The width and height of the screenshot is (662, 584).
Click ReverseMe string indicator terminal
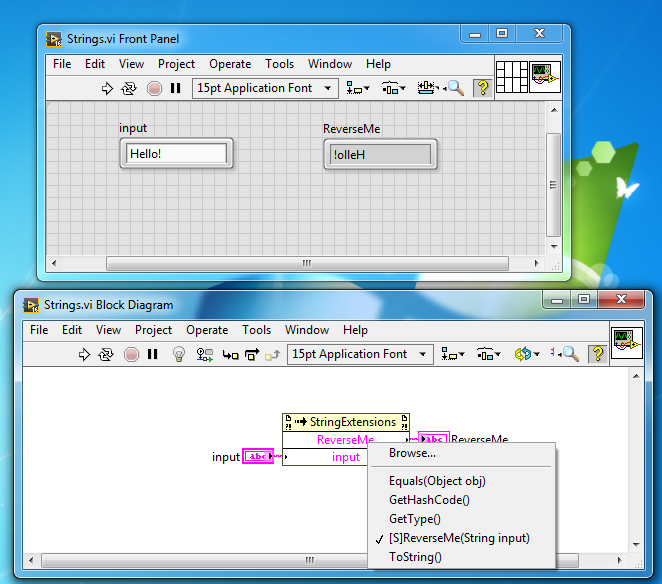click(x=434, y=437)
